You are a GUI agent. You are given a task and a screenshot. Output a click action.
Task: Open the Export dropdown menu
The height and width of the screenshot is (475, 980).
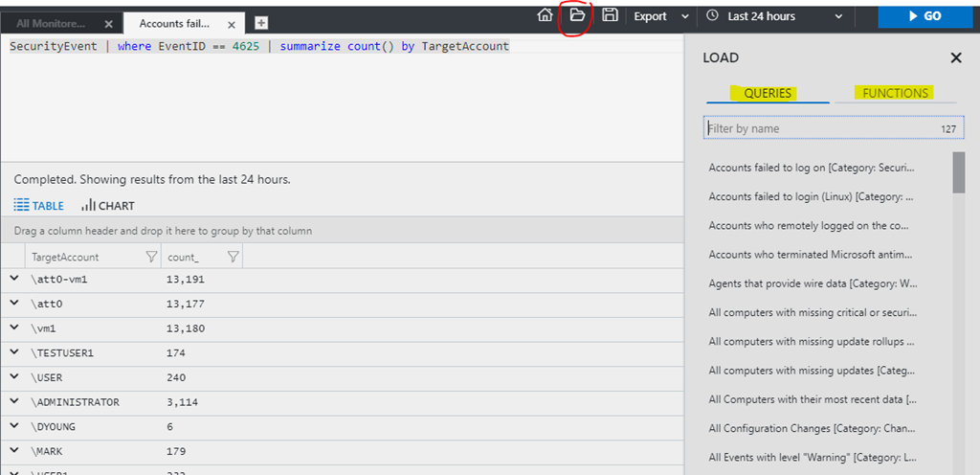coord(660,16)
